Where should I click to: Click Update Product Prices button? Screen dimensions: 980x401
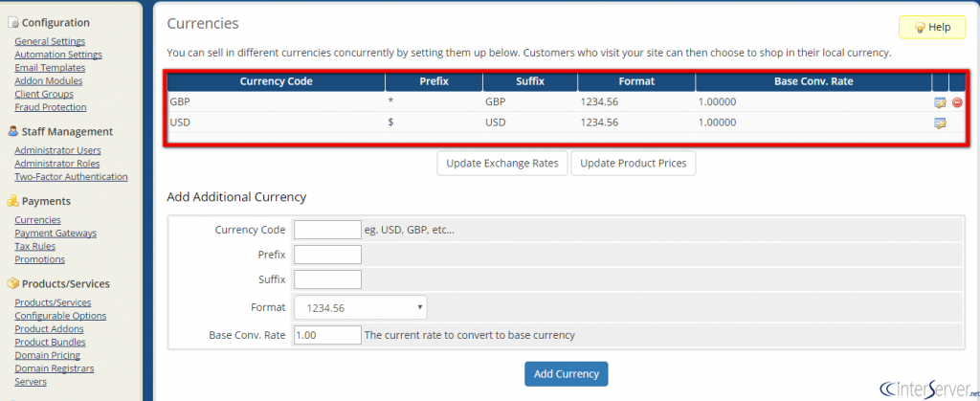[634, 163]
